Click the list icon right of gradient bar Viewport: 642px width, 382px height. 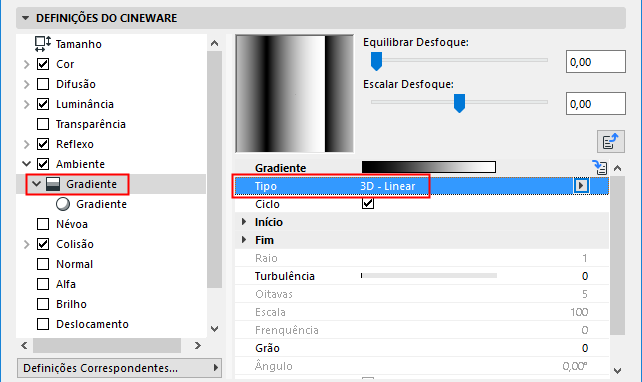(600, 167)
